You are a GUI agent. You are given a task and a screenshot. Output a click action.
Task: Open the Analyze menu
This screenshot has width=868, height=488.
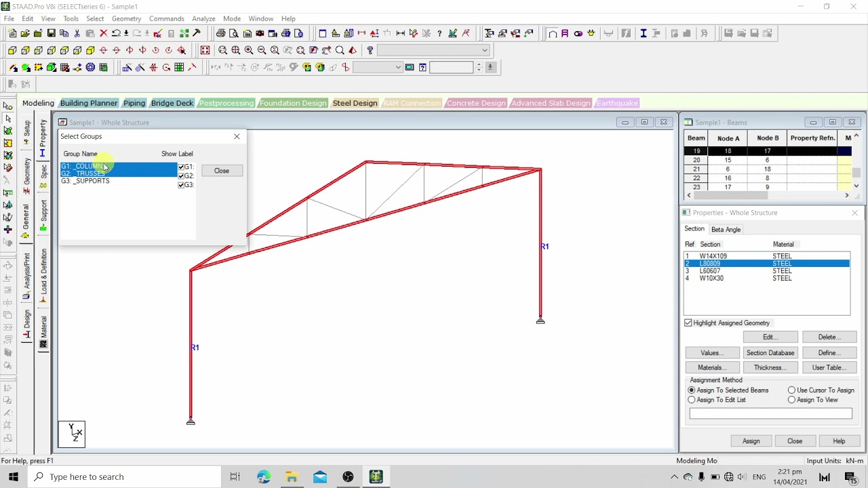(x=203, y=18)
